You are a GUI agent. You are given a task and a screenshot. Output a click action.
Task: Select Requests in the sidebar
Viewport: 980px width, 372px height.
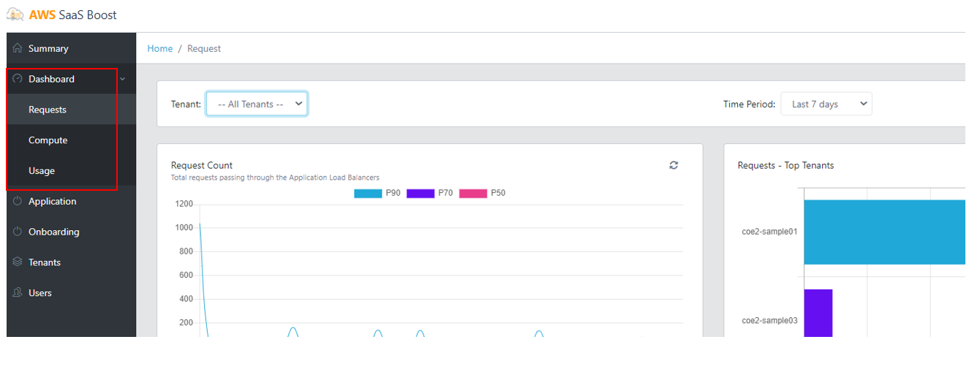coord(48,110)
